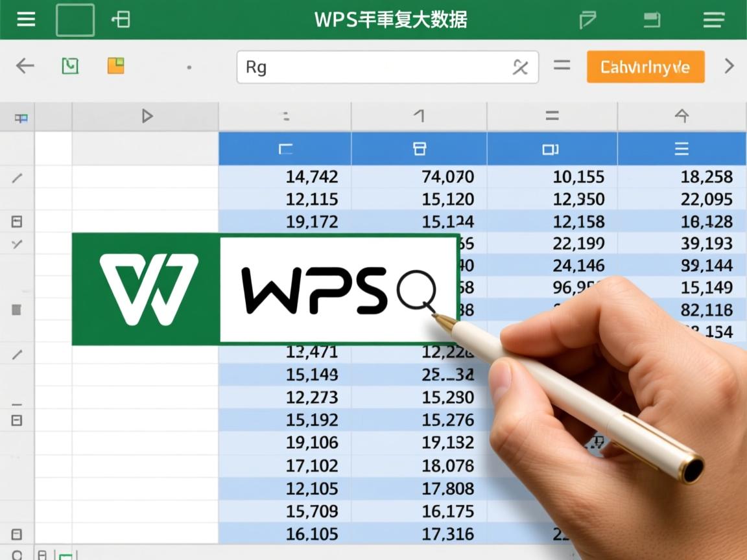Click the orange cell fill icon on toolbar
747x560 pixels.
pos(115,65)
